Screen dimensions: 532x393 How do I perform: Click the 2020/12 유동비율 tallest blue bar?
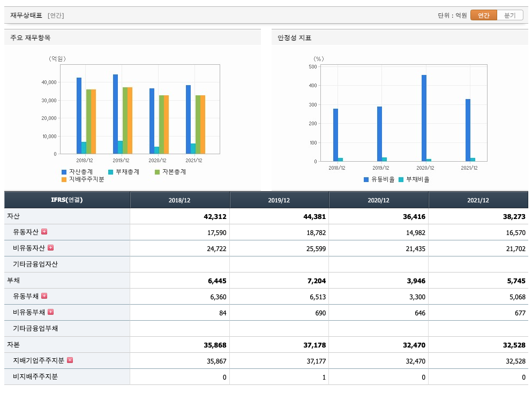point(424,118)
